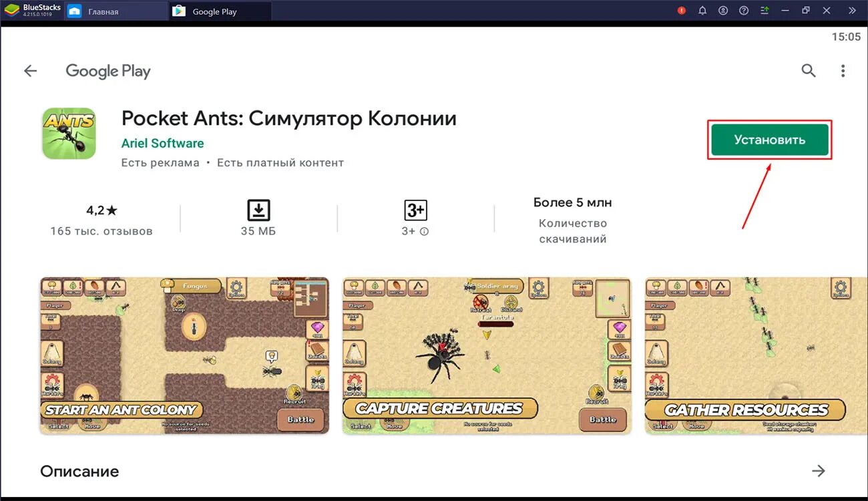Click the red alert icon in title bar
Image resolution: width=868 pixels, height=501 pixels.
pyautogui.click(x=682, y=11)
